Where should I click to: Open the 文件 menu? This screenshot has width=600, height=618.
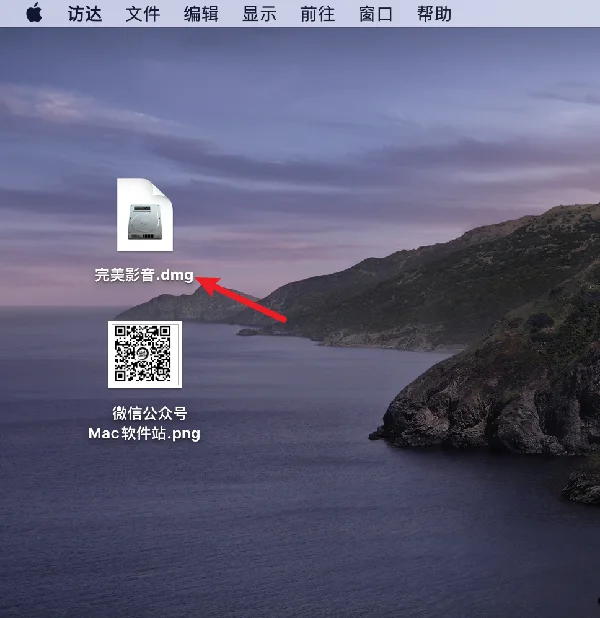[x=143, y=14]
